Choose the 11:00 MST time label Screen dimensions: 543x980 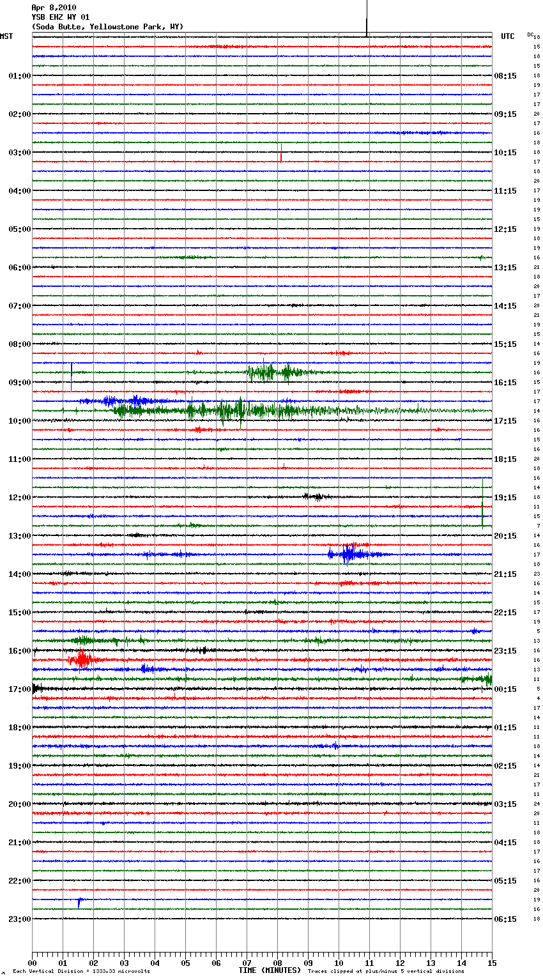point(20,459)
